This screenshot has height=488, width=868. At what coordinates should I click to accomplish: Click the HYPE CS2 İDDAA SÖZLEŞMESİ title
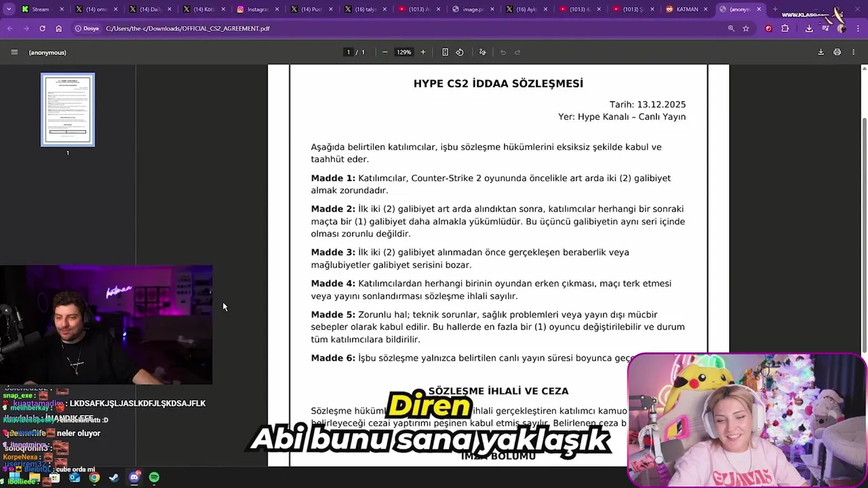coord(498,83)
